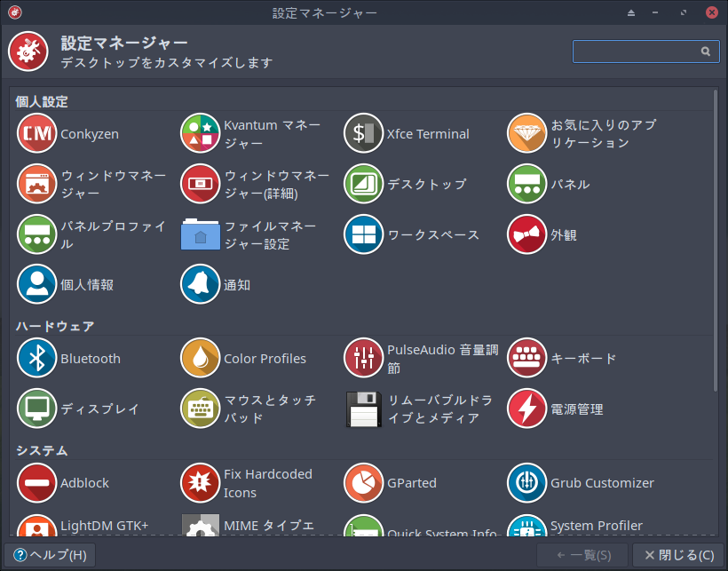Image resolution: width=728 pixels, height=571 pixels.
Task: Click the vertical scrollbar of settings list
Action: coord(716,240)
